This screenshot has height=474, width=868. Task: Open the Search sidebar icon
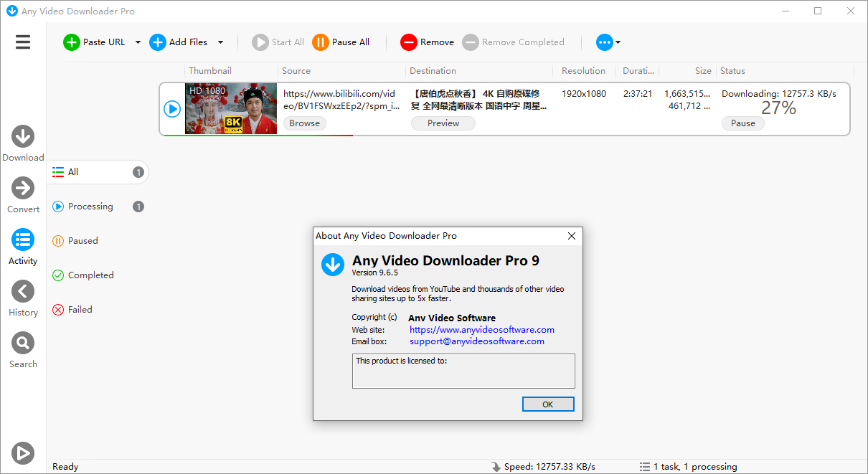[x=23, y=343]
